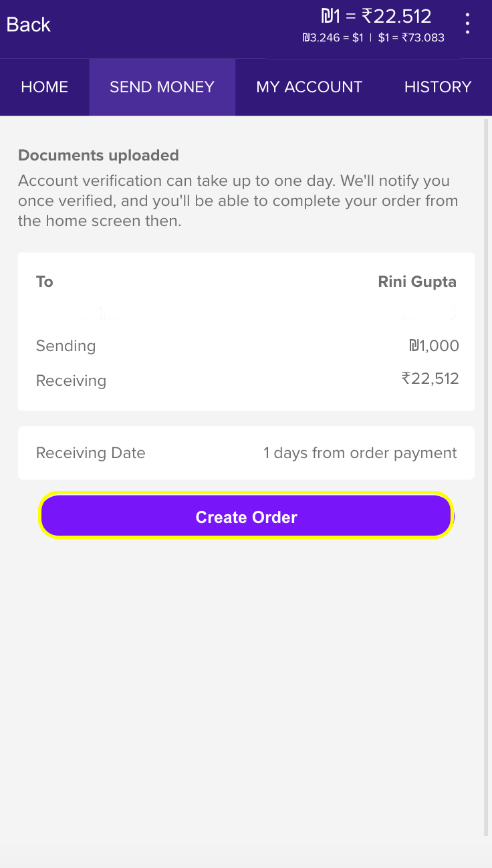Click the Receiving Date label
The height and width of the screenshot is (868, 492).
point(90,453)
